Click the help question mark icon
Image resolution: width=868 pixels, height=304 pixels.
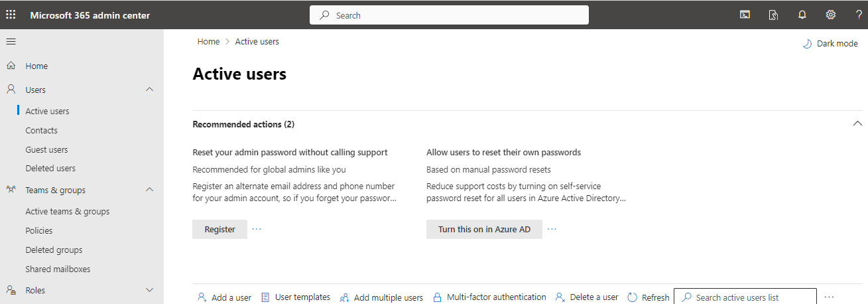859,15
